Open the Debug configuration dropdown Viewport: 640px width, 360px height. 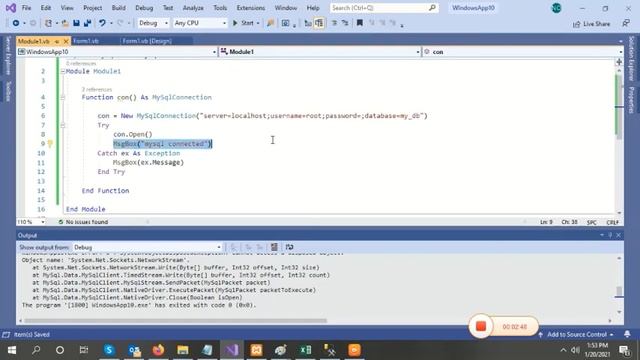click(153, 23)
